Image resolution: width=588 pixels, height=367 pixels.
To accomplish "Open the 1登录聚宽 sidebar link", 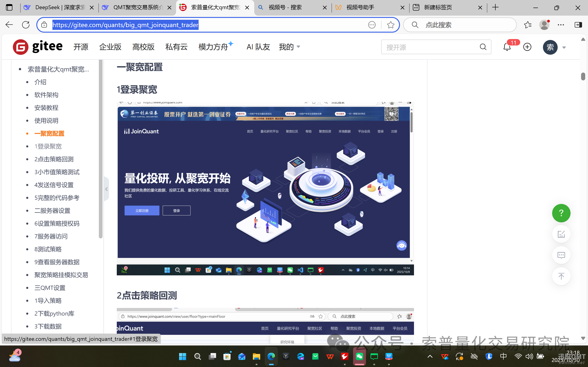I will pyautogui.click(x=48, y=146).
